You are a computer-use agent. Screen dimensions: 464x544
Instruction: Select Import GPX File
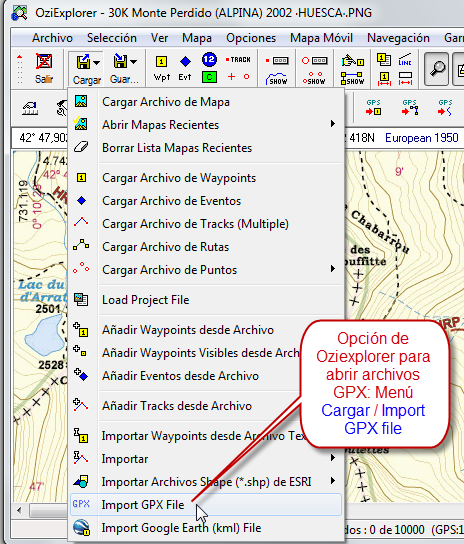[x=206, y=504]
